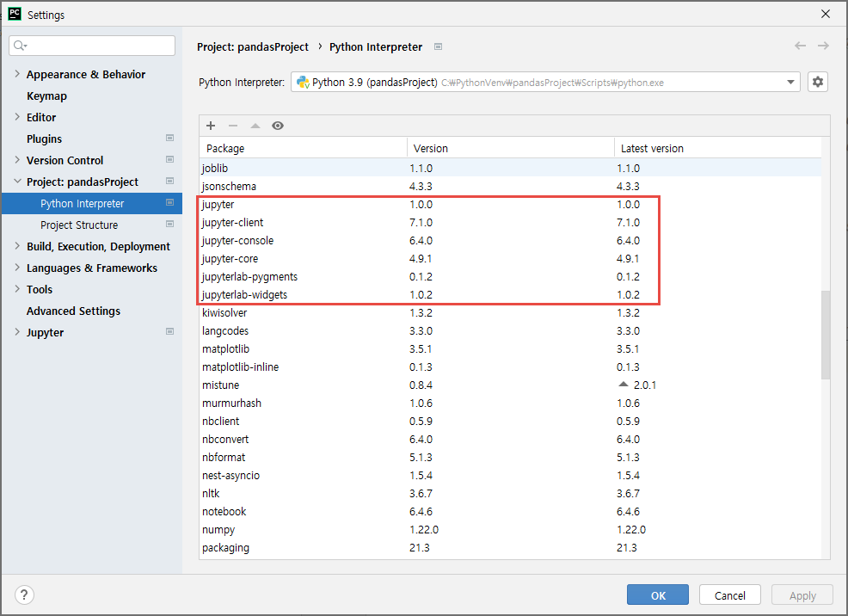Focus the settings search field
This screenshot has height=616, width=848.
[x=92, y=46]
